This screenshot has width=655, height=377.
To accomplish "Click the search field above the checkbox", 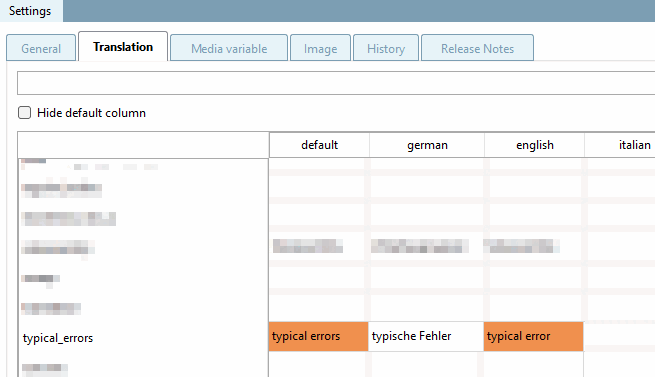I will coord(336,83).
